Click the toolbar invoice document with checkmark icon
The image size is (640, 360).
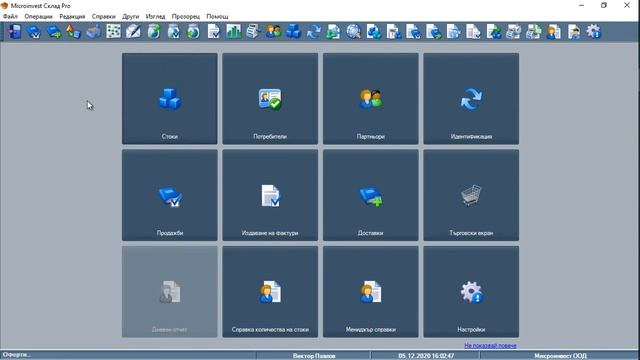pos(213,31)
